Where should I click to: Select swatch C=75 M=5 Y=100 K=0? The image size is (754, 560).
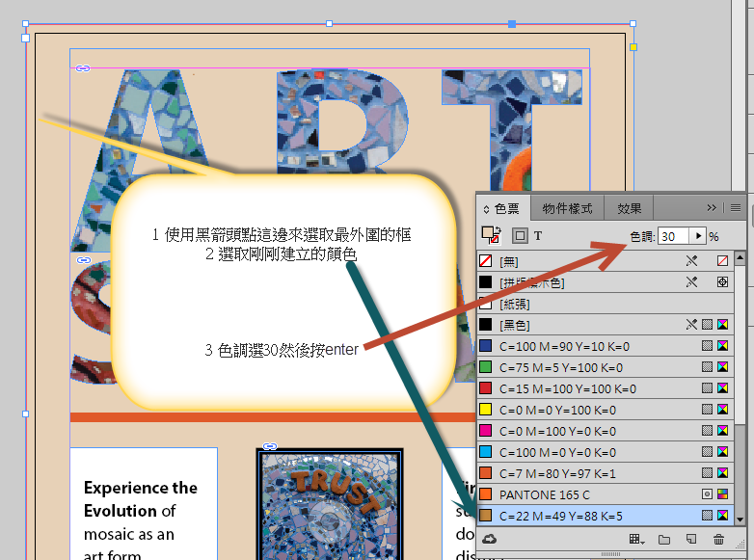pyautogui.click(x=606, y=367)
